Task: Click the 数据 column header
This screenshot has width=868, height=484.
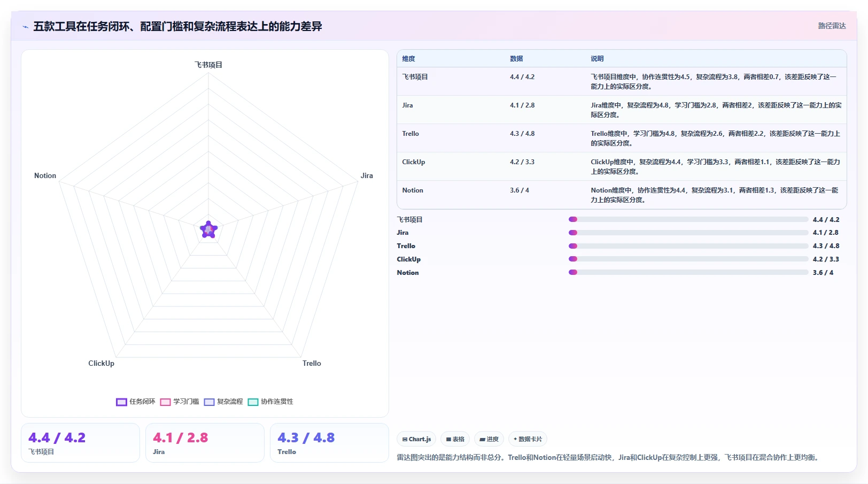Action: [x=516, y=59]
